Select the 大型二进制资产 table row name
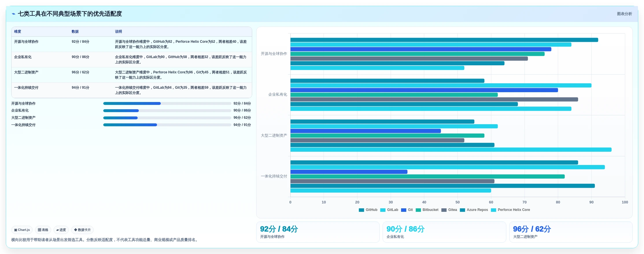 click(26, 72)
